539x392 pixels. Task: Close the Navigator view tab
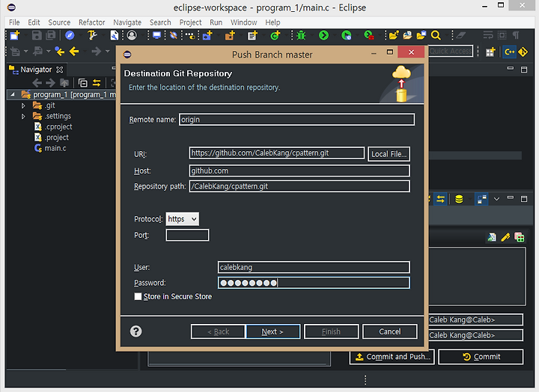[x=60, y=70]
